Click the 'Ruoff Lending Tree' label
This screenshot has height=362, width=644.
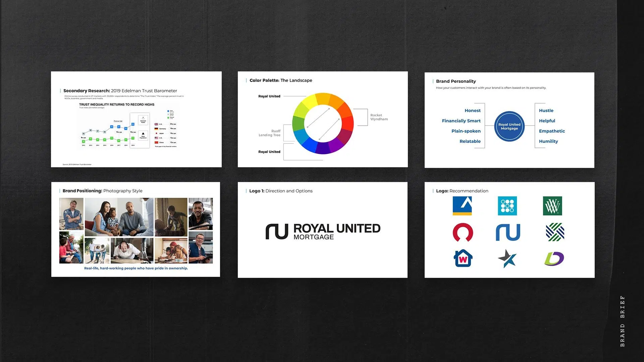tap(269, 133)
